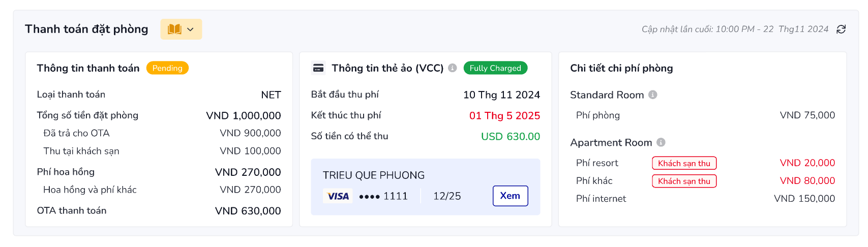Click the Apartment Room heading
The height and width of the screenshot is (247, 868).
[x=611, y=143]
